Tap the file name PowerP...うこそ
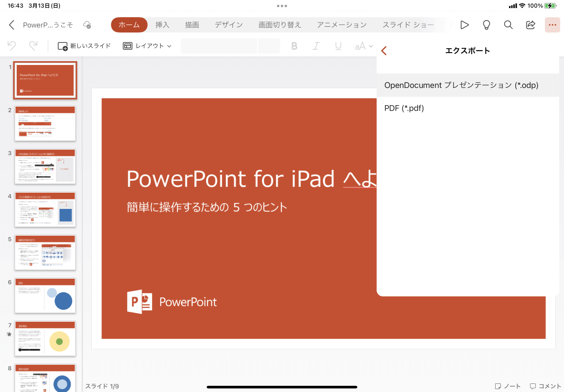The height and width of the screenshot is (392, 564). point(48,25)
